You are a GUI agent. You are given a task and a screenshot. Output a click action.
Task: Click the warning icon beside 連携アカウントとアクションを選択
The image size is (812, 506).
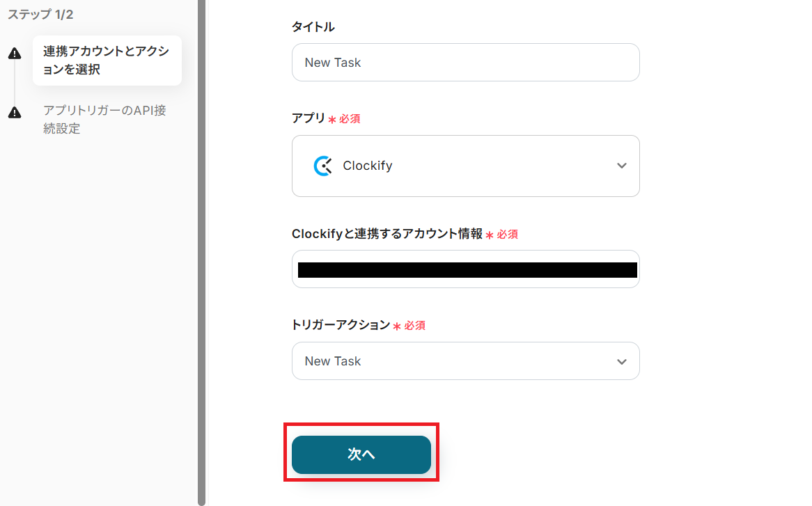pos(15,54)
